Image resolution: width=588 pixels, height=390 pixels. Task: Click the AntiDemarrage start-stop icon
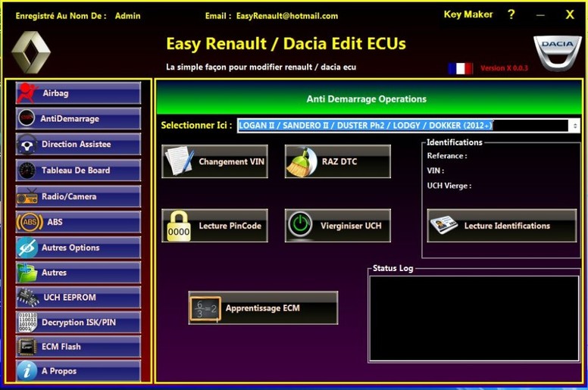[27, 118]
